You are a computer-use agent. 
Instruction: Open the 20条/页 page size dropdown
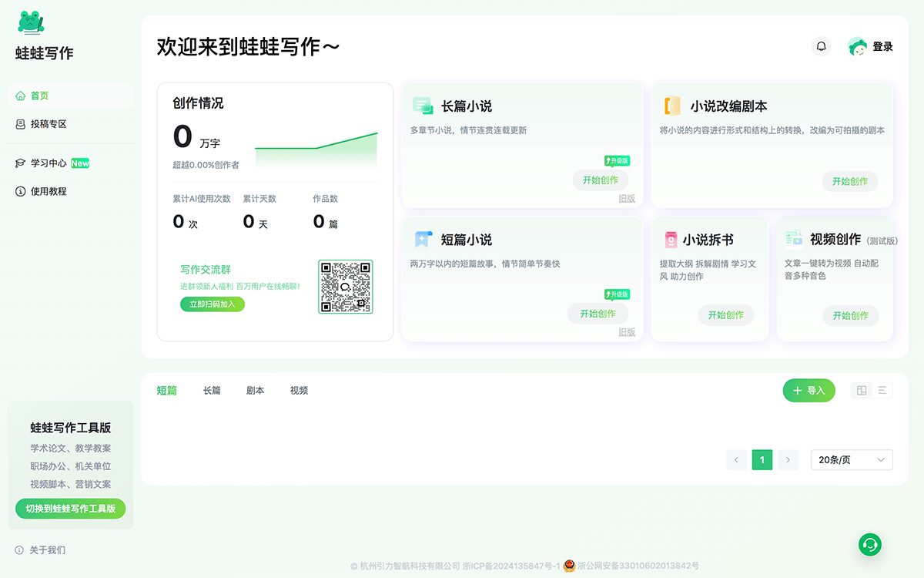point(852,460)
